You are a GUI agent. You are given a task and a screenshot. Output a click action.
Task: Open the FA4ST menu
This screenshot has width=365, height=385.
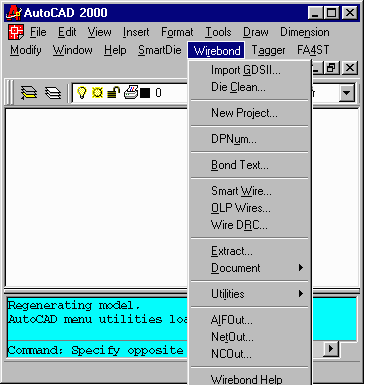pos(313,50)
